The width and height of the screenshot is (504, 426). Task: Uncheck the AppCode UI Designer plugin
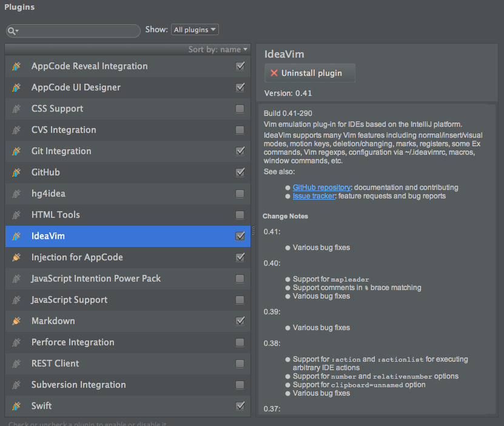(240, 87)
